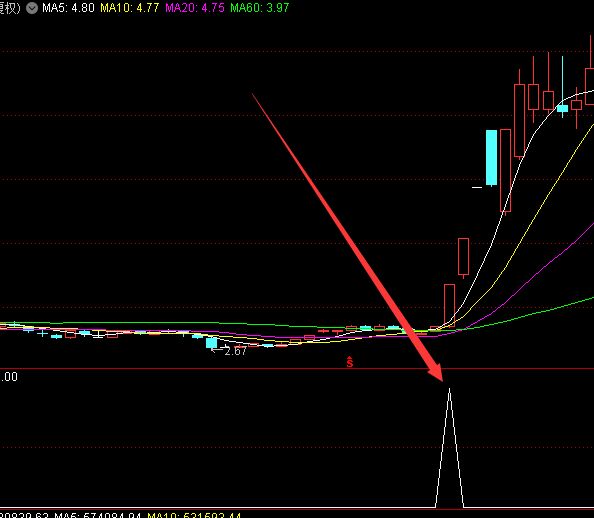Select the MA5: 4.80 label
The width and height of the screenshot is (594, 518).
coord(68,8)
